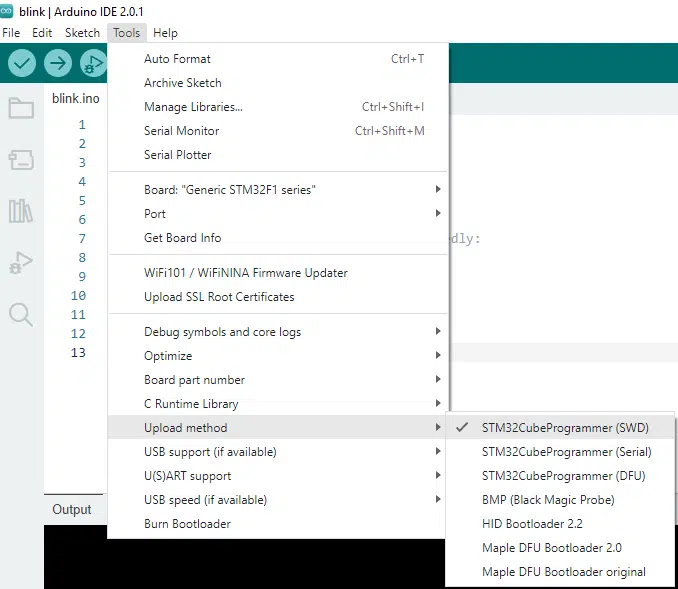Screen dimensions: 678x589
Task: Open the File menu
Action: [11, 33]
